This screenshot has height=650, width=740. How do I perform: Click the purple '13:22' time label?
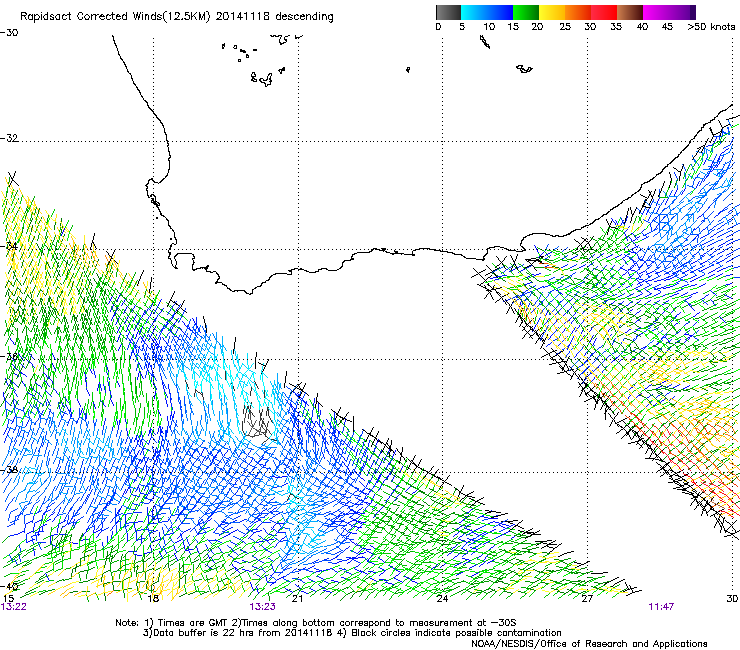[14, 607]
